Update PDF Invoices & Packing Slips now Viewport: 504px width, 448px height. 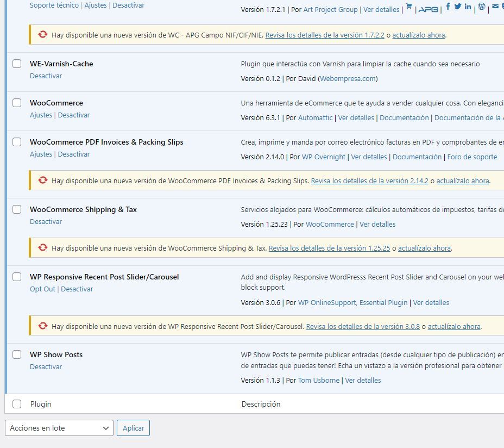tap(463, 181)
